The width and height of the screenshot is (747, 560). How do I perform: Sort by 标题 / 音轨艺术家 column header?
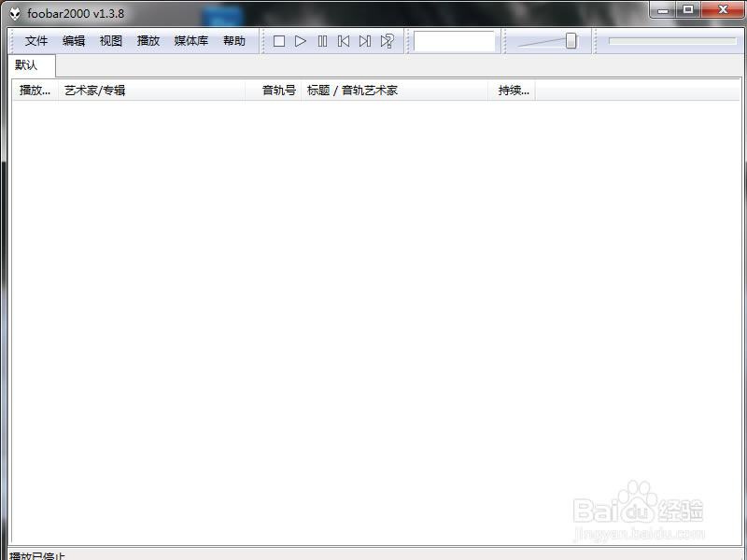[x=394, y=90]
